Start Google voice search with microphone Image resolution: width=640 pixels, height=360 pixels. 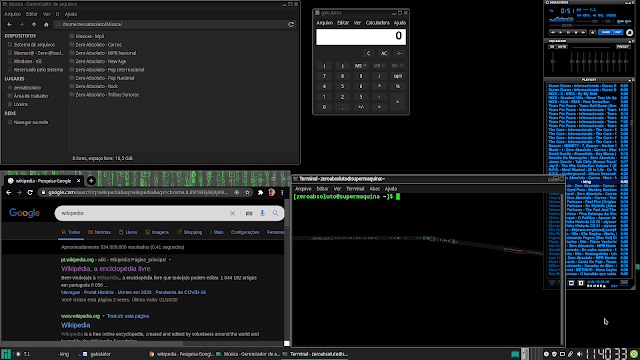[262, 213]
